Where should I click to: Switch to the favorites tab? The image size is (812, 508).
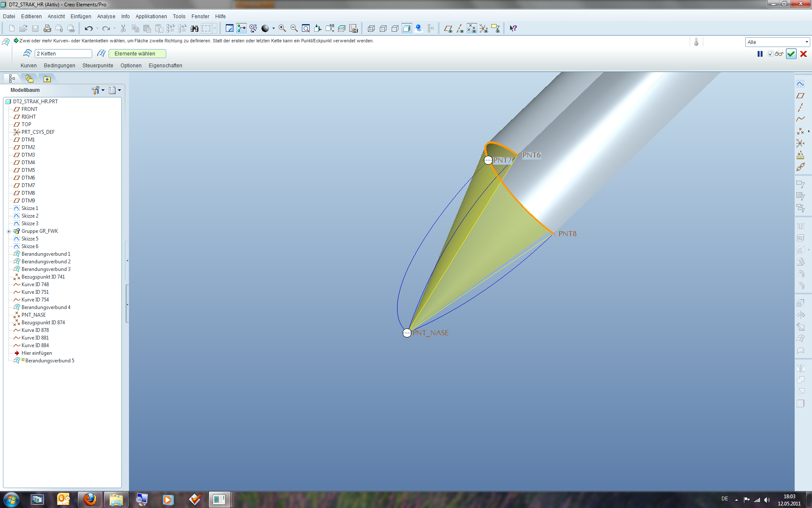pos(47,79)
